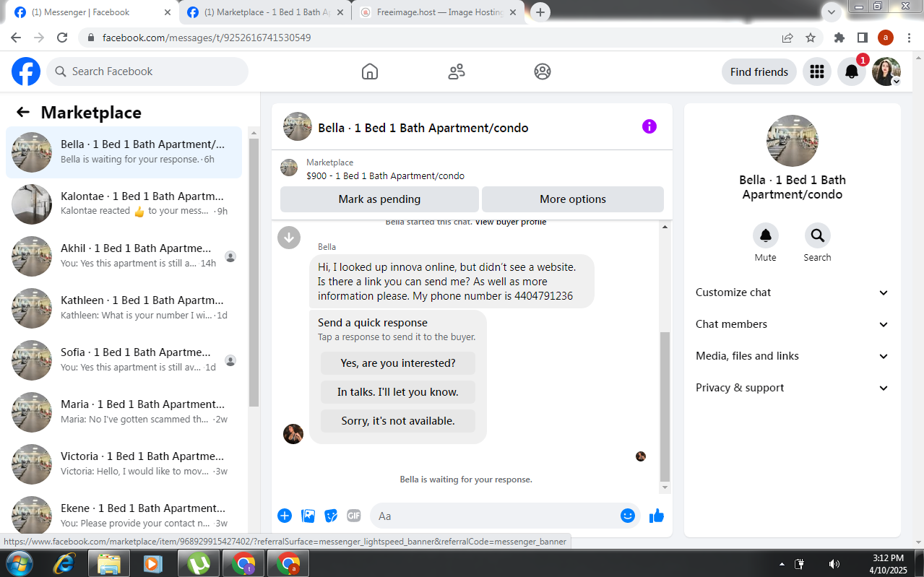Jump to latest with the down arrow
The width and height of the screenshot is (924, 577).
(289, 237)
